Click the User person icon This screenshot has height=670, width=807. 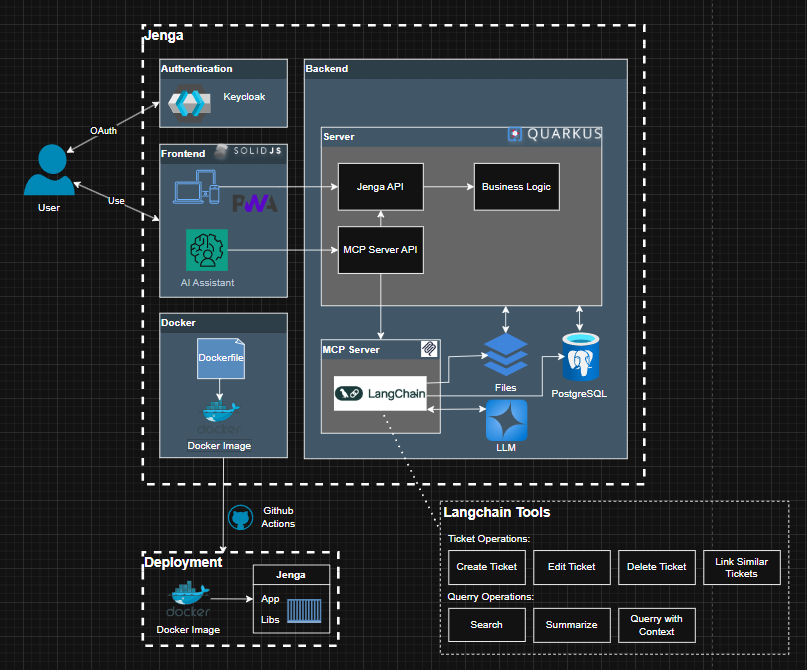coord(48,171)
